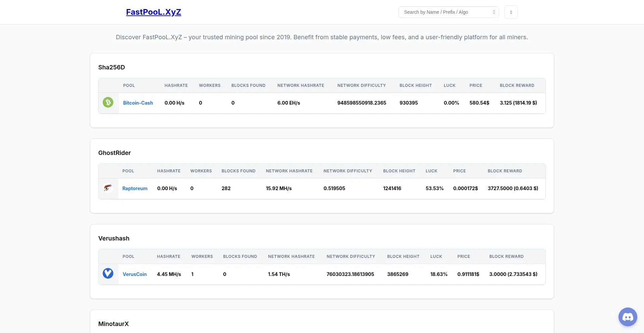Image resolution: width=644 pixels, height=333 pixels.
Task: Collapse the GhostRider section
Action: click(114, 153)
